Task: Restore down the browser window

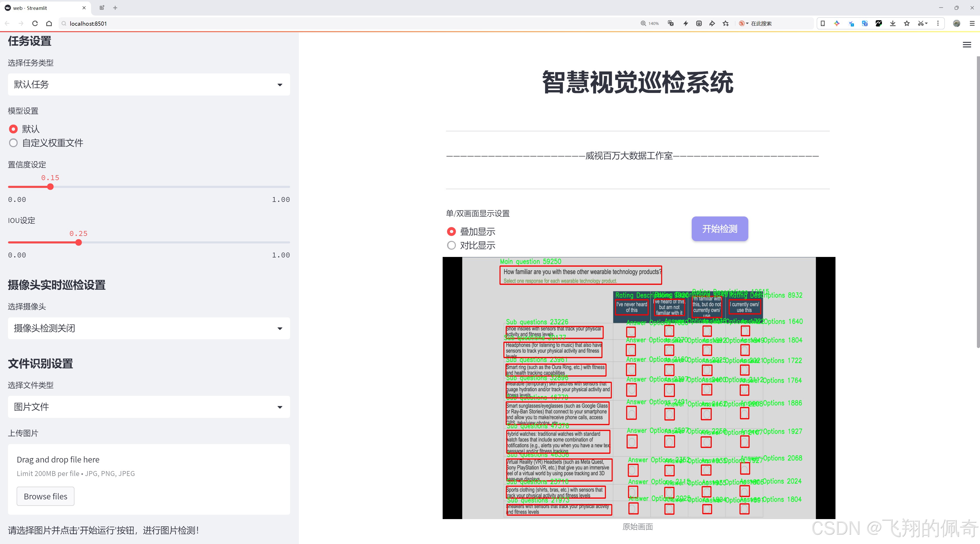Action: click(x=956, y=8)
